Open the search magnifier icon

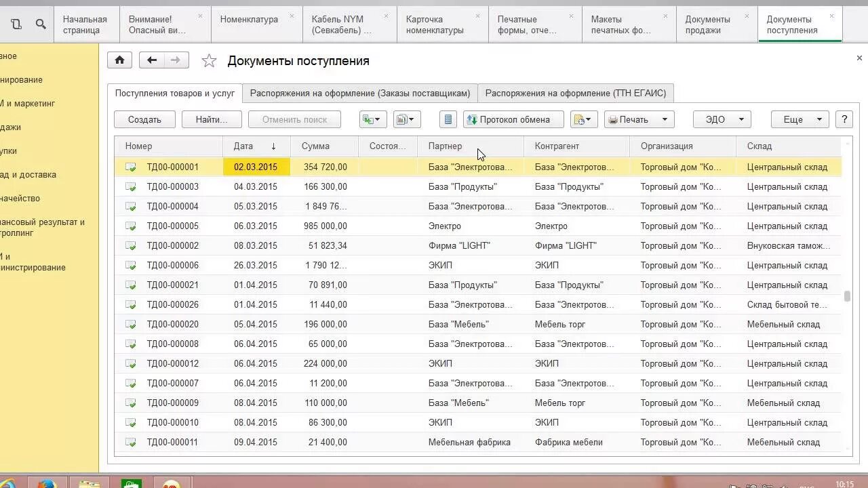(41, 24)
